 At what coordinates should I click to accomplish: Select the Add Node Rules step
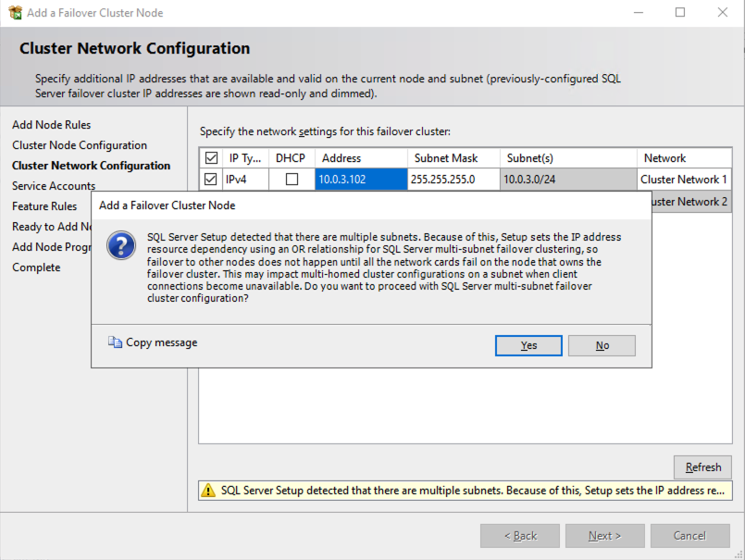click(x=51, y=125)
